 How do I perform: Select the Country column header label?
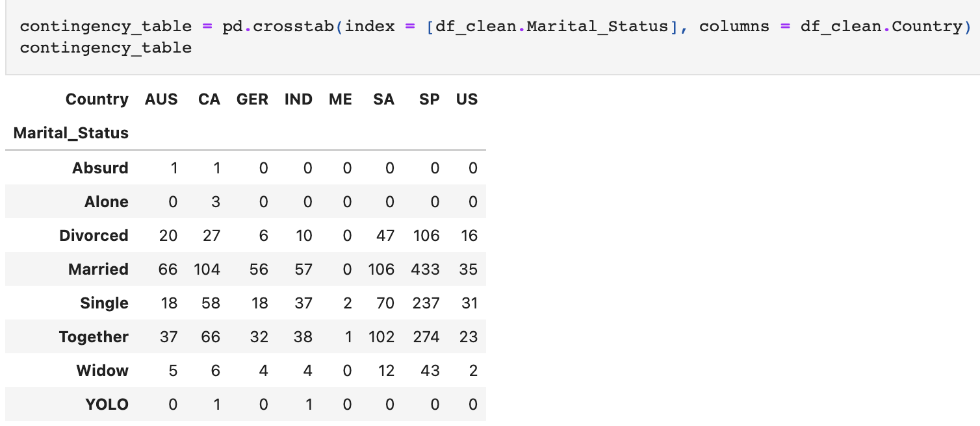click(97, 99)
